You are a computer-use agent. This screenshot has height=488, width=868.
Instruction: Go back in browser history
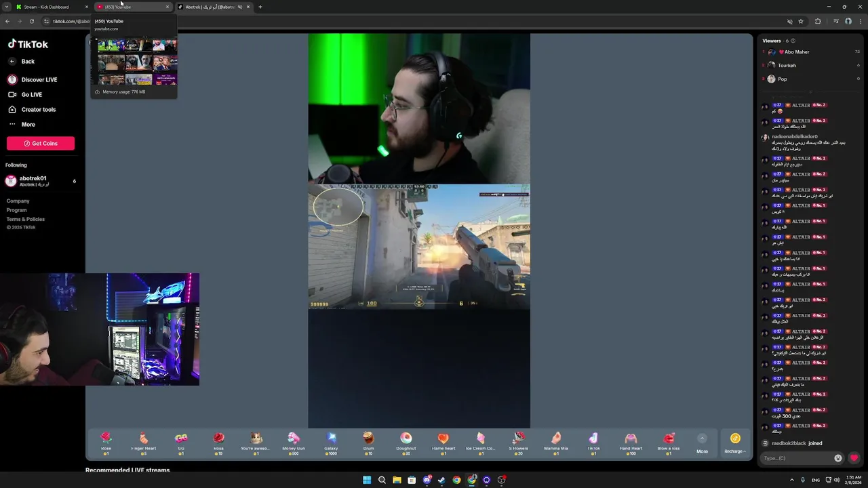pos(7,21)
